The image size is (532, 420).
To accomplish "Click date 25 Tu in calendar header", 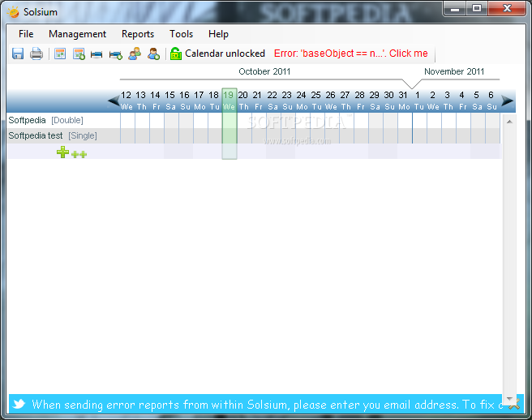I will pos(316,101).
